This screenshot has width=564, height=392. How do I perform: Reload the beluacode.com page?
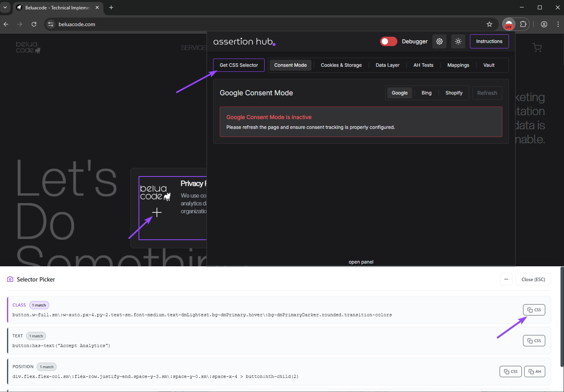(x=34, y=24)
